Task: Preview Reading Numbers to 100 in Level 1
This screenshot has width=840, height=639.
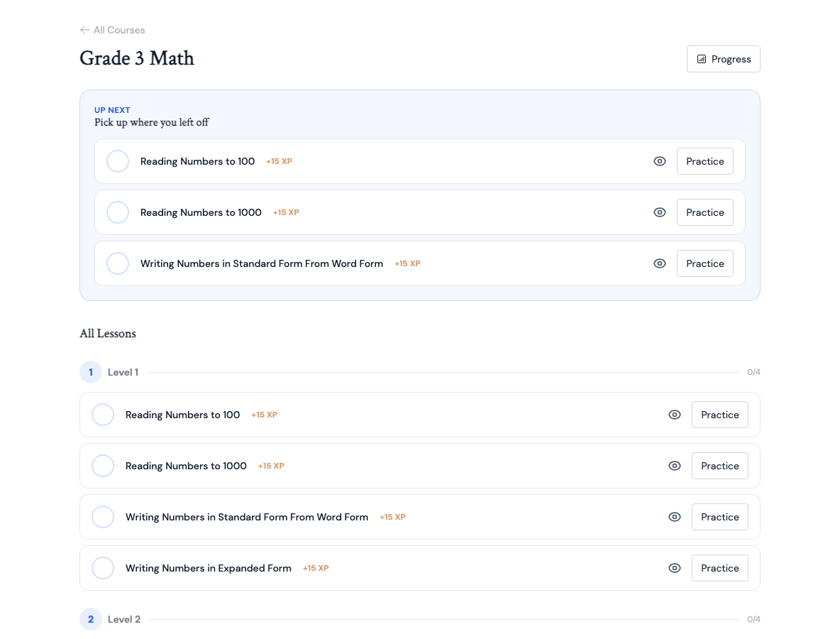Action: [675, 415]
